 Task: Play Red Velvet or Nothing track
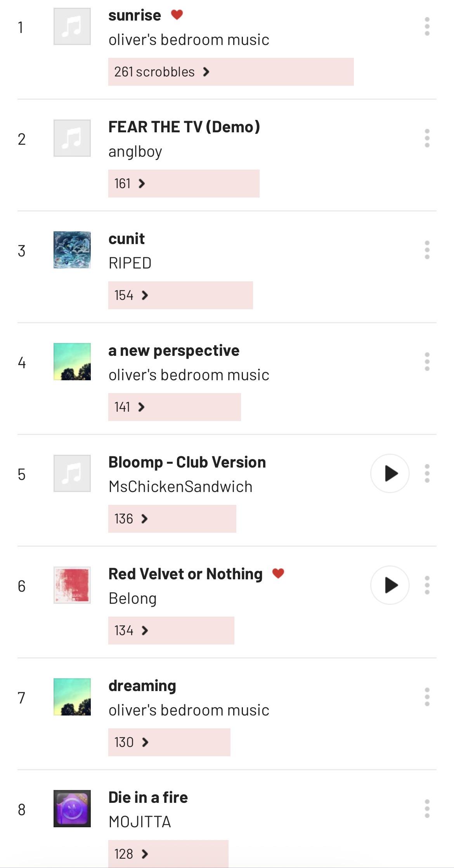pos(390,585)
